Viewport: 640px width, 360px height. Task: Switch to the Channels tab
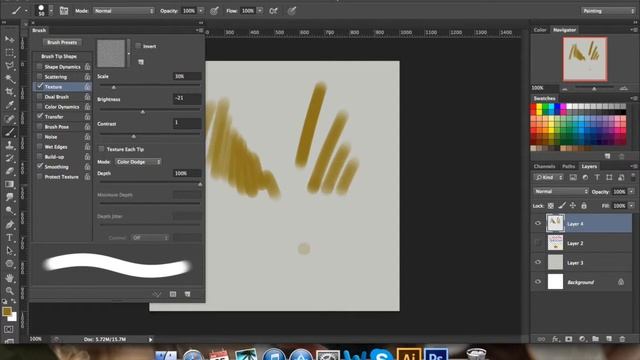tap(544, 167)
